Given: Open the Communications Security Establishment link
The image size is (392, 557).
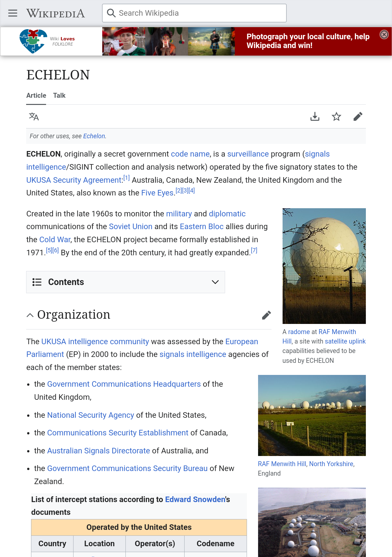Looking at the screenshot, I should coord(118,433).
